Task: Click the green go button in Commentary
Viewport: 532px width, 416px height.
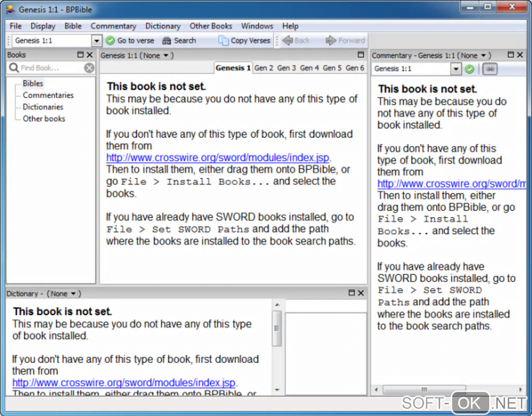Action: (x=469, y=69)
